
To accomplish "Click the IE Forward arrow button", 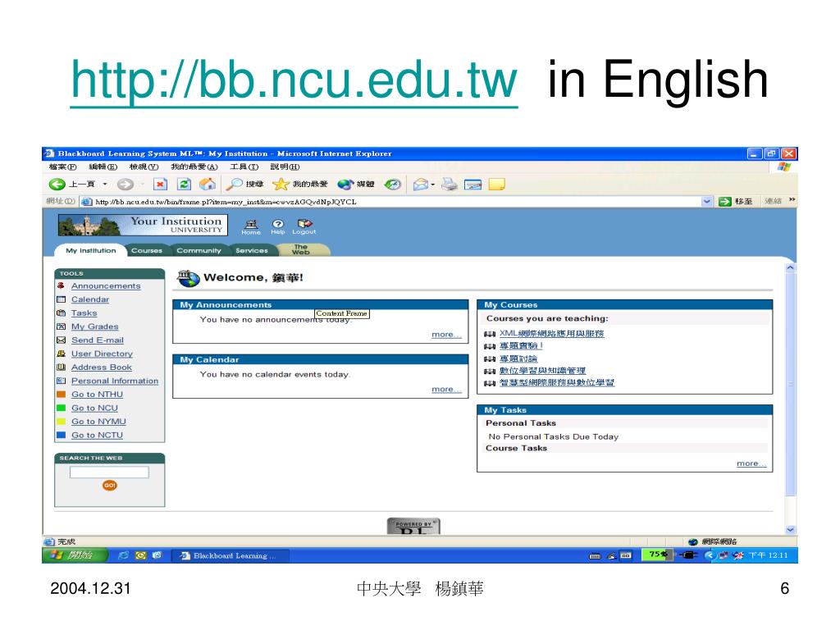I will click(x=126, y=185).
